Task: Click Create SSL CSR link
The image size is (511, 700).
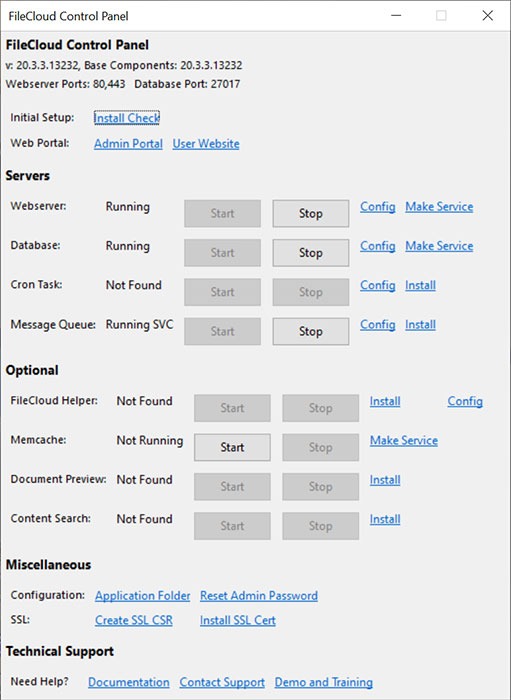Action: tap(134, 621)
